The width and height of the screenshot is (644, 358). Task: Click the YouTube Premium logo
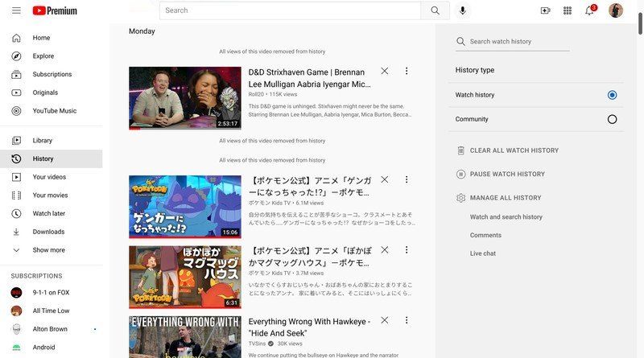tap(55, 10)
